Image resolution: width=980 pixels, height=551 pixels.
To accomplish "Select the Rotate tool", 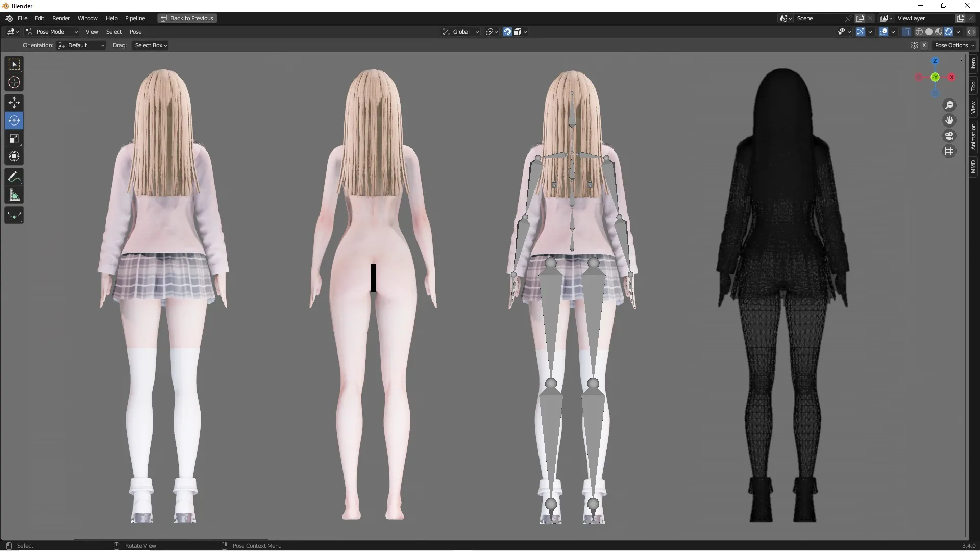I will (x=14, y=120).
